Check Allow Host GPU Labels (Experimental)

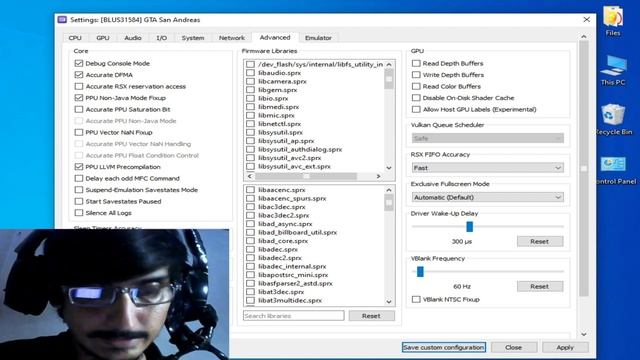[416, 109]
